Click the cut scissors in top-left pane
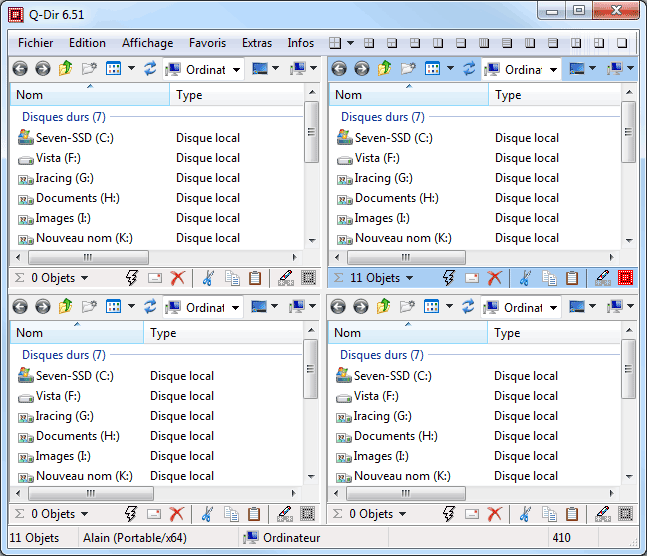 point(208,278)
